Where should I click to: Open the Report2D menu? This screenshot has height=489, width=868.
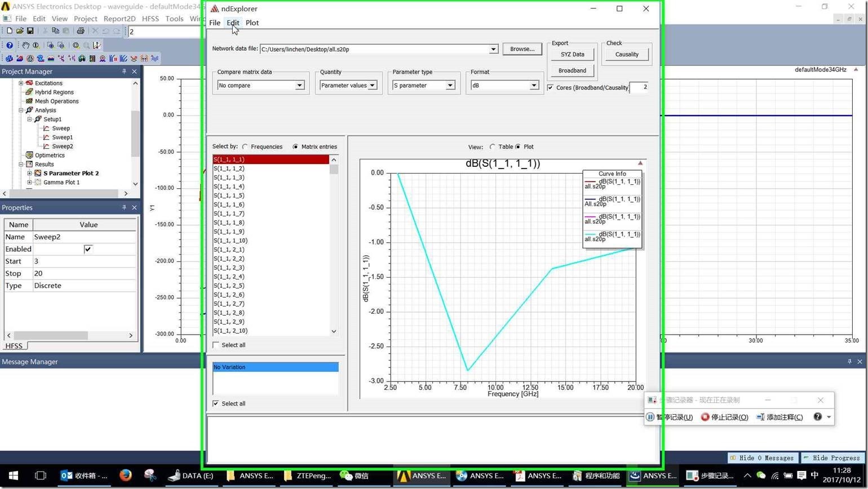coord(119,19)
